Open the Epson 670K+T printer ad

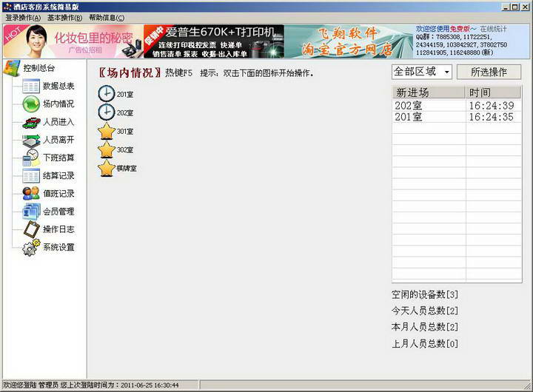(214, 41)
